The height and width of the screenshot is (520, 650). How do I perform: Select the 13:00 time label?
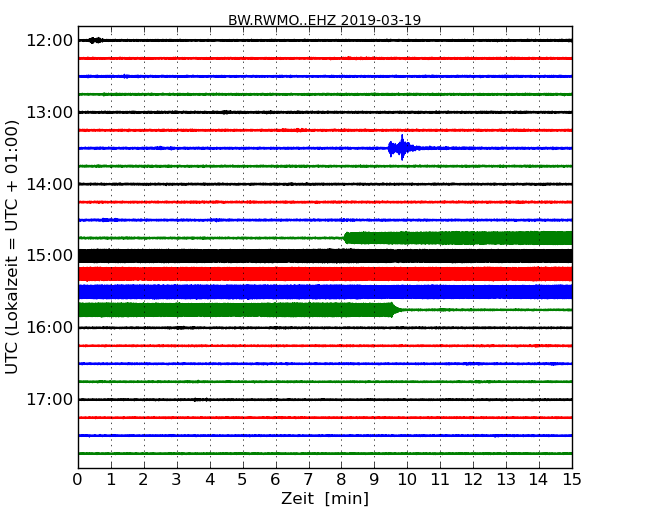click(x=49, y=112)
